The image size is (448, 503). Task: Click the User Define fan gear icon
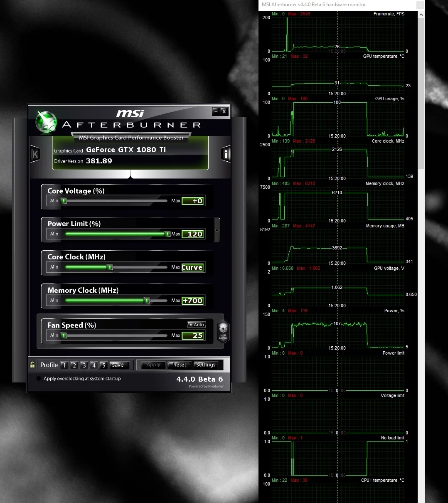223,331
